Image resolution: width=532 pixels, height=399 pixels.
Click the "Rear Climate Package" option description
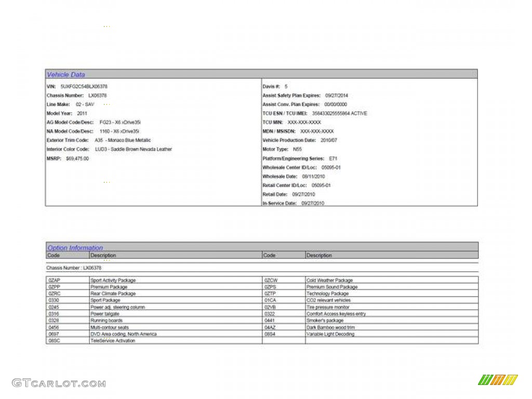(x=113, y=294)
